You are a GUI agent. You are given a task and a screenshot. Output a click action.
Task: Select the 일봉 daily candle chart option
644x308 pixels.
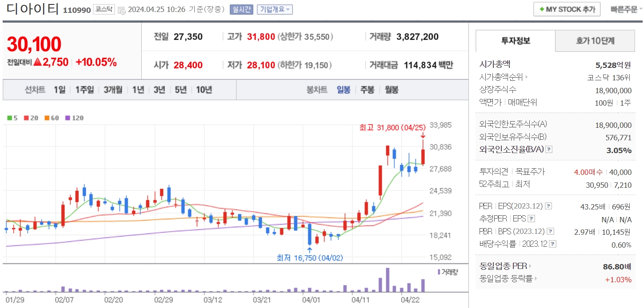[344, 90]
